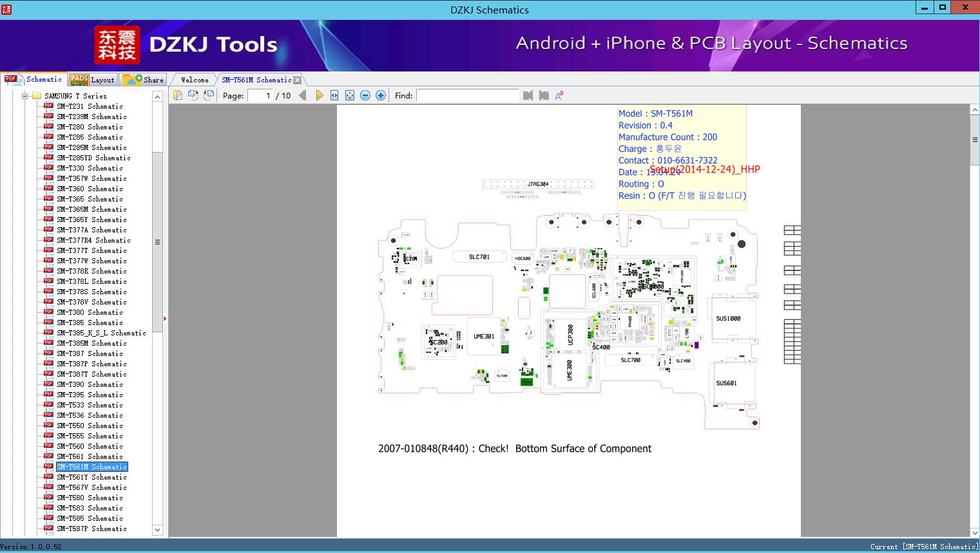Select SM-T567V Schematic tree item
The width and height of the screenshot is (980, 553).
tap(91, 487)
